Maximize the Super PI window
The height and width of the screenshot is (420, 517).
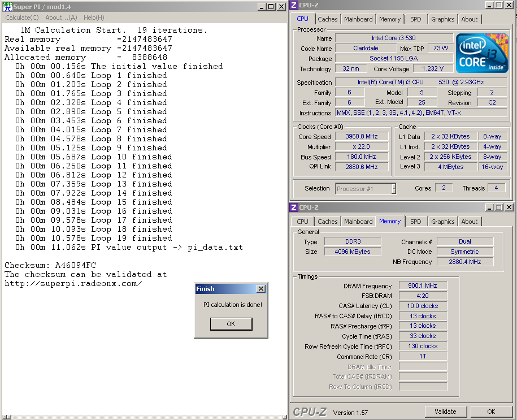tap(271, 7)
